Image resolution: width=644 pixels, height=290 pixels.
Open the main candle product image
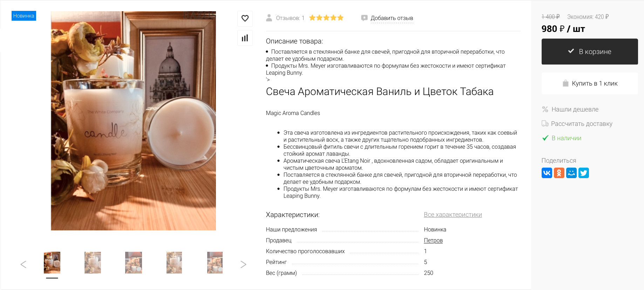tap(133, 121)
